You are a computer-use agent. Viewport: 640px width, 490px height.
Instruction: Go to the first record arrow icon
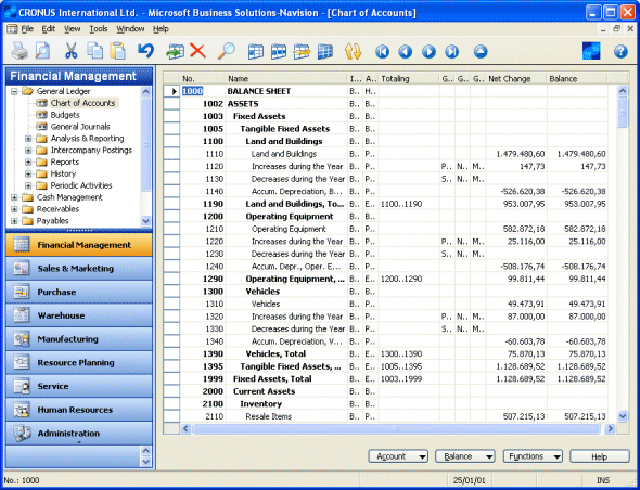[381, 51]
